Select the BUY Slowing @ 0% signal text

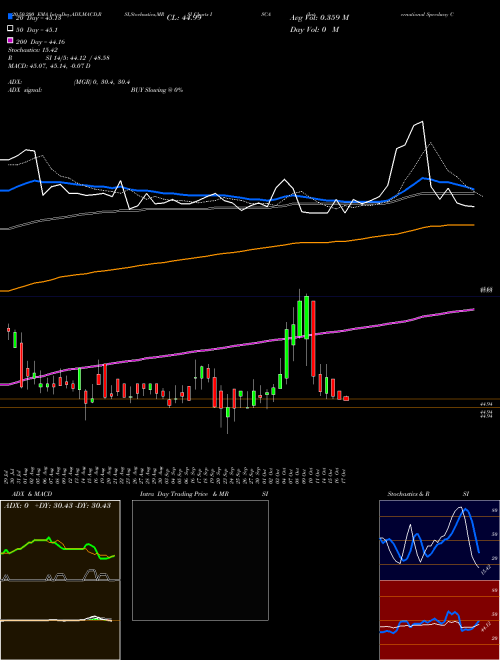157,90
